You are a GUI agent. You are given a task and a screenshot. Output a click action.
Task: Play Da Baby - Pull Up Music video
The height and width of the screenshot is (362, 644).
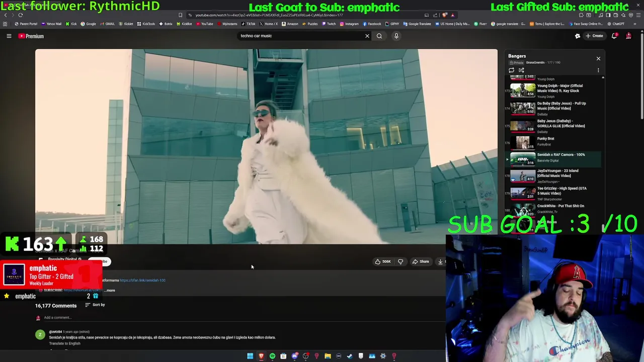[552, 108]
